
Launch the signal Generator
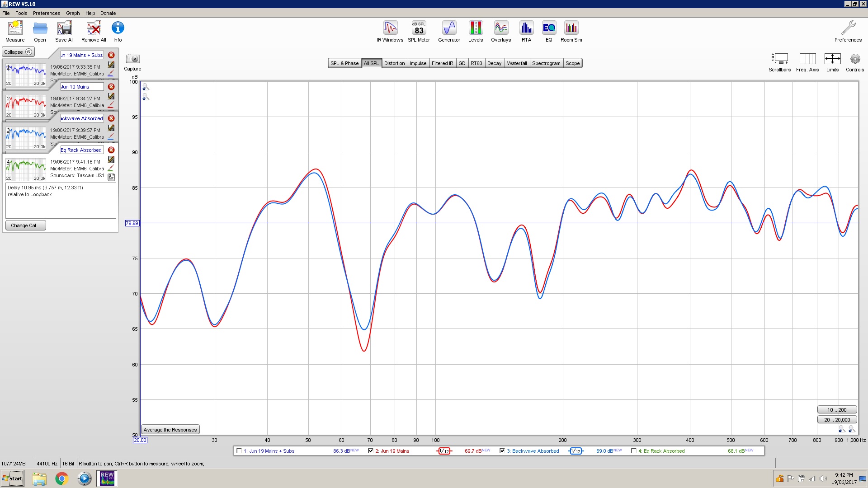pyautogui.click(x=449, y=32)
